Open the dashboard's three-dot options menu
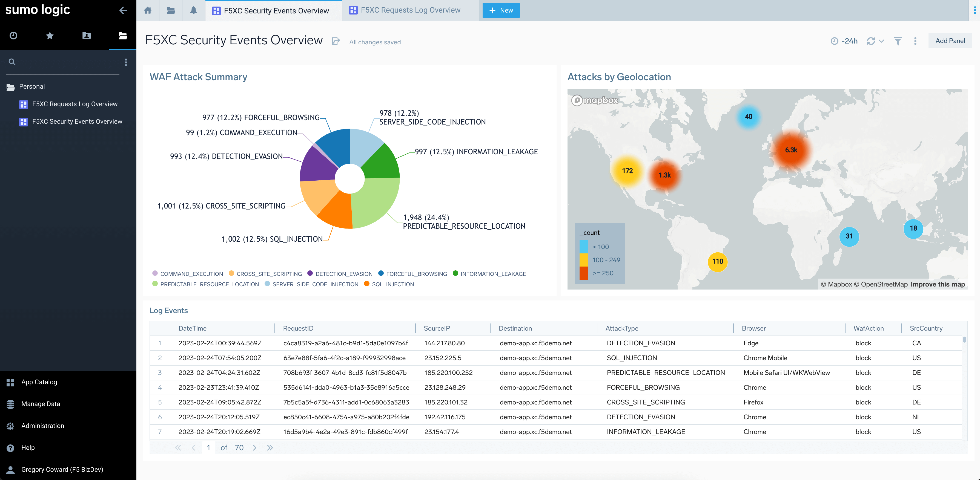The width and height of the screenshot is (980, 480). tap(915, 41)
